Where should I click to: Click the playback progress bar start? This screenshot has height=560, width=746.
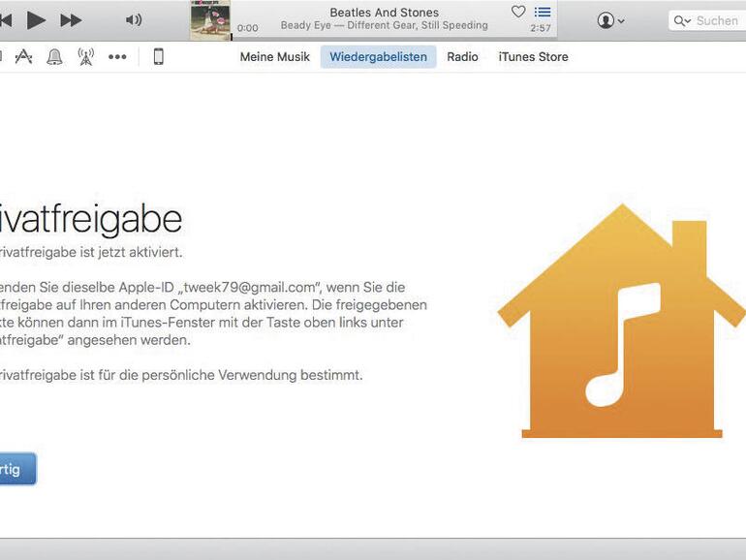click(x=232, y=37)
